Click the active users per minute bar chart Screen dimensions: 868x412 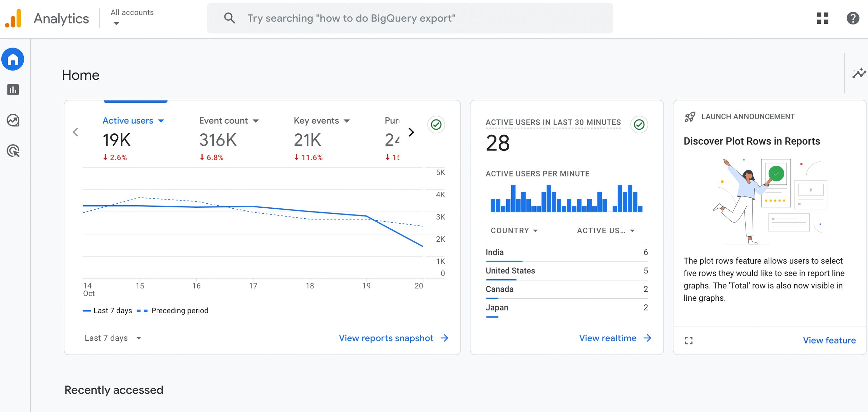click(567, 199)
